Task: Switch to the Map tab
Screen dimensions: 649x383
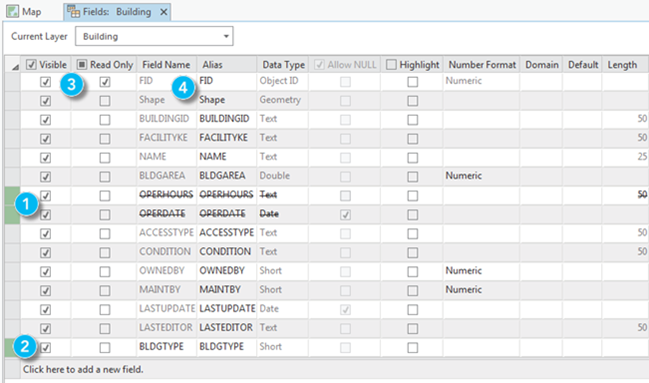Action: pos(24,12)
